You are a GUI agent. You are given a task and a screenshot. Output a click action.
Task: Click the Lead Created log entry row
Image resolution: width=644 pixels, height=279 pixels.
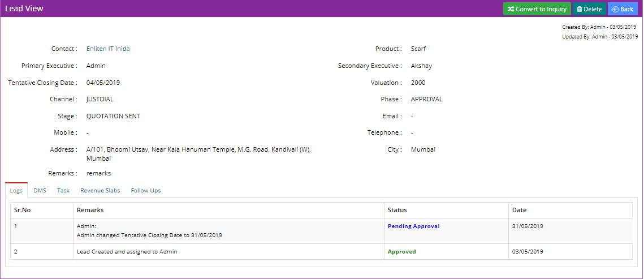tap(127, 252)
